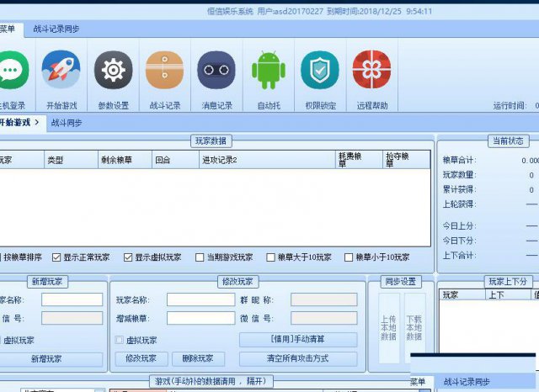539x392 pixels.
Task: Click 下载本地数据 button
Action: click(414, 328)
